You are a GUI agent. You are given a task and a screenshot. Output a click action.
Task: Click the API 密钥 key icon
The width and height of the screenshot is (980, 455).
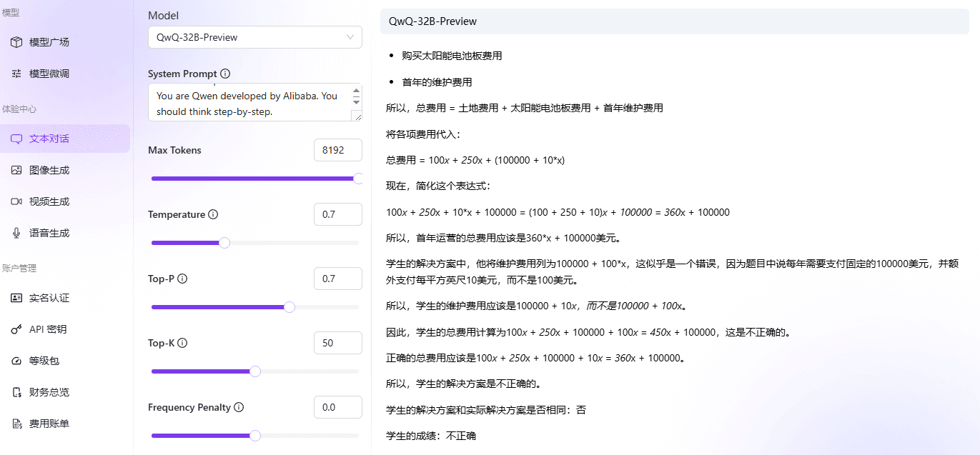[x=16, y=329]
